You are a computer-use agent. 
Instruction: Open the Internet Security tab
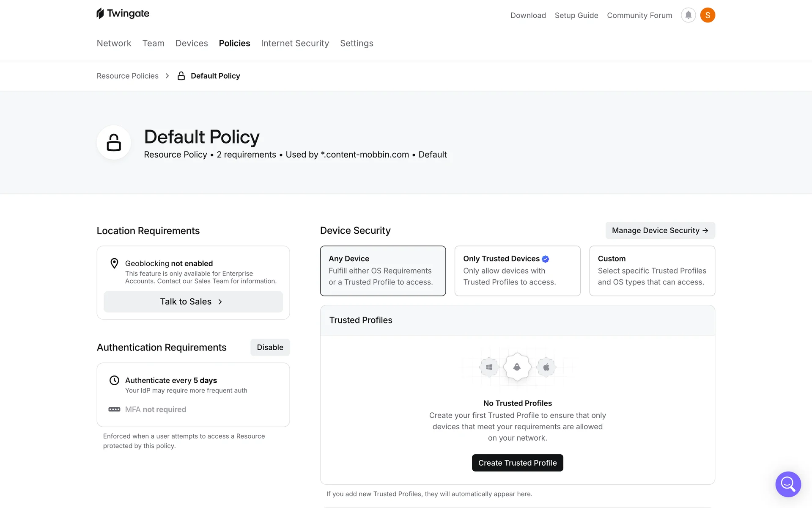[x=295, y=43]
